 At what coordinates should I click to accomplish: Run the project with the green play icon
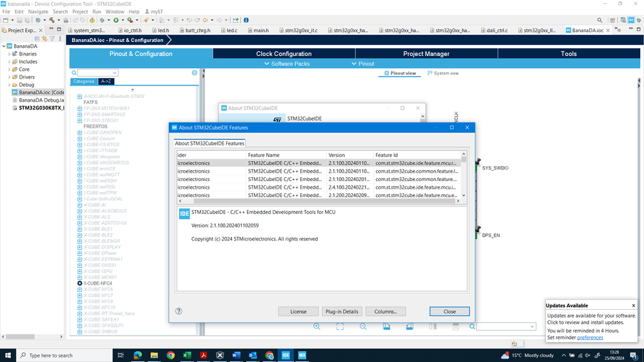pos(116,20)
